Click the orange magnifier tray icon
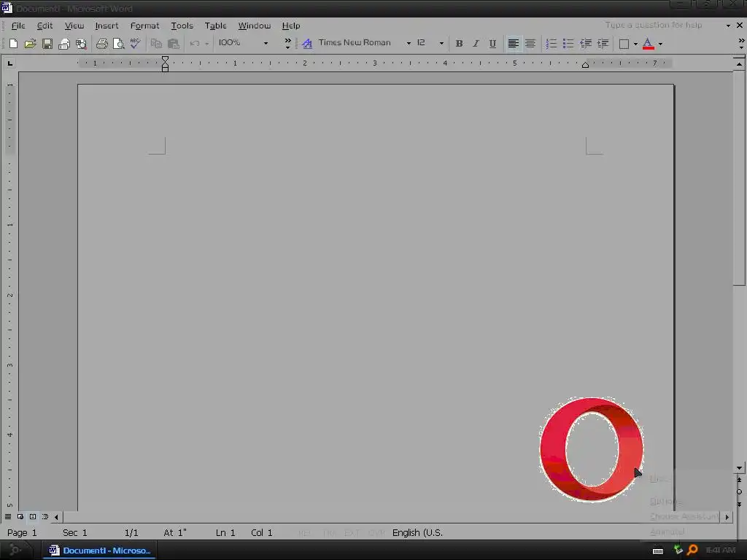 click(693, 550)
